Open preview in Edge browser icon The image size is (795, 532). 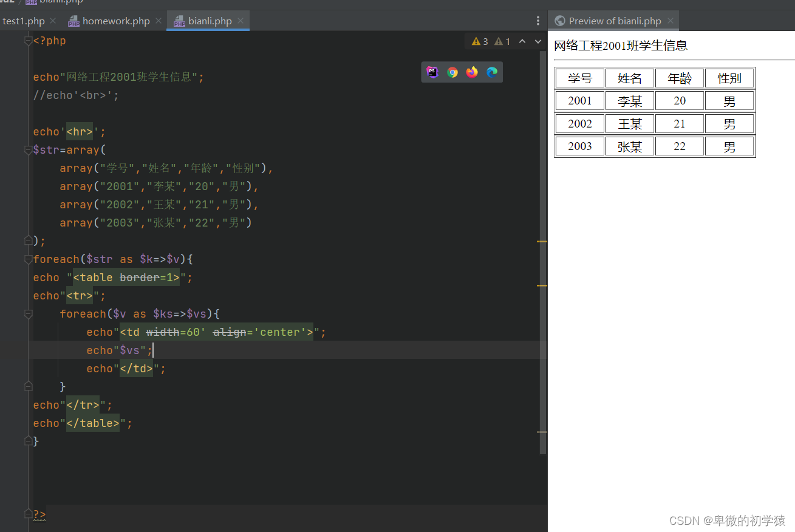(x=492, y=72)
